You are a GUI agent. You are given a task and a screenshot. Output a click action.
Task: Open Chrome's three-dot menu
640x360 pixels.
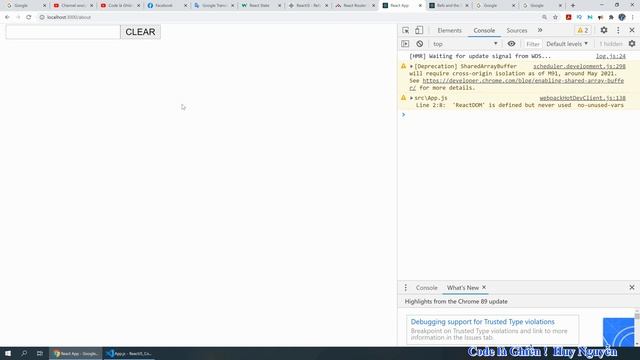633,17
